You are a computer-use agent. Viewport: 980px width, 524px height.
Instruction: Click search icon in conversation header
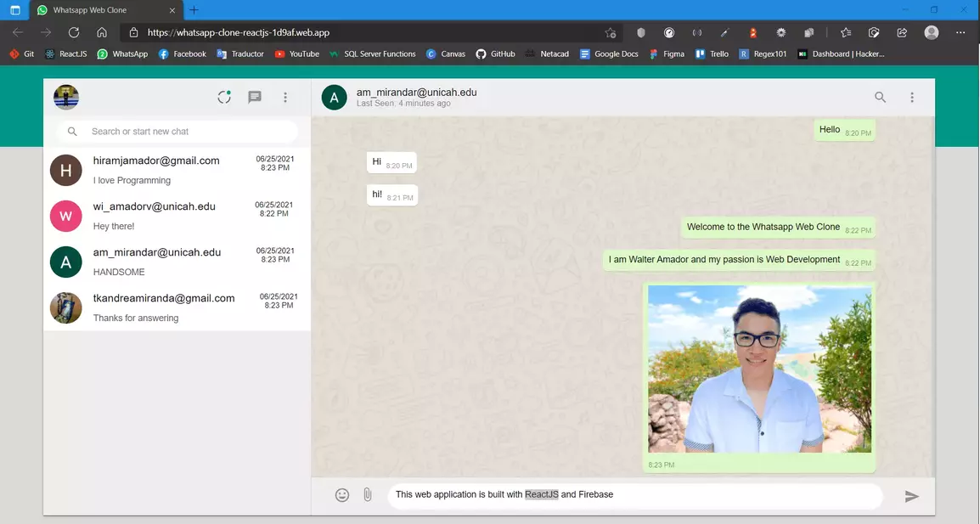pyautogui.click(x=881, y=98)
